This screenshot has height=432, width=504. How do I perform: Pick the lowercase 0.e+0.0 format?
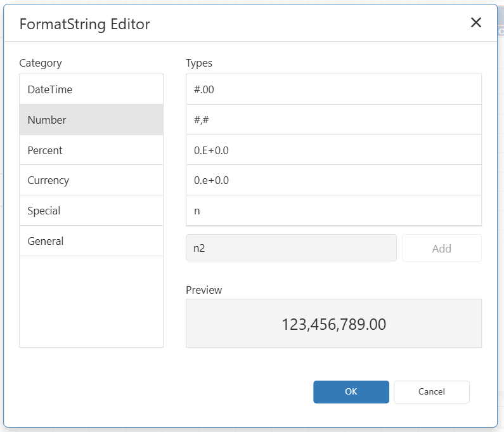tap(333, 180)
